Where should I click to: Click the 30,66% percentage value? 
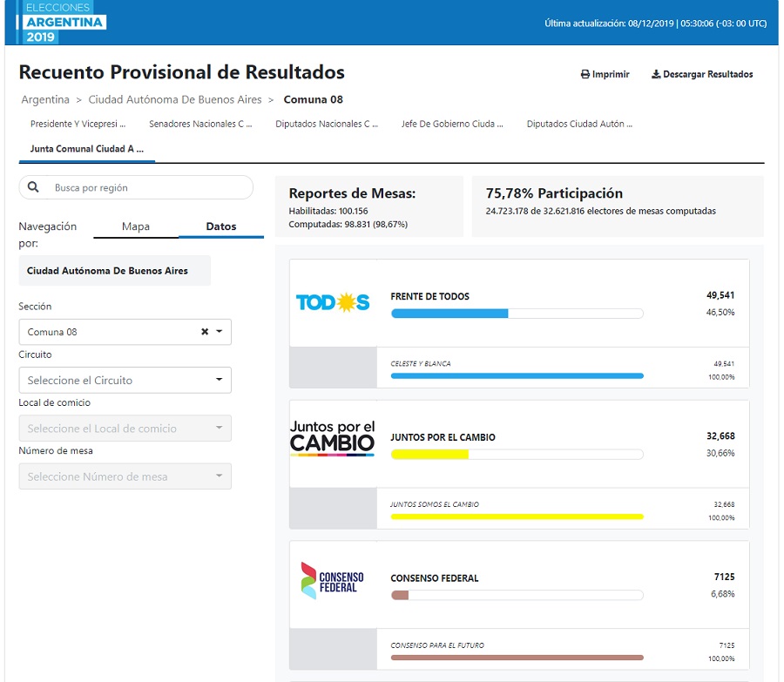click(720, 453)
